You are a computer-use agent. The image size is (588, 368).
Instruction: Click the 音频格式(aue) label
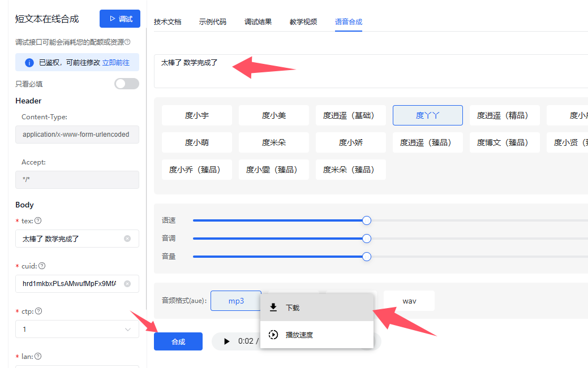(x=184, y=301)
